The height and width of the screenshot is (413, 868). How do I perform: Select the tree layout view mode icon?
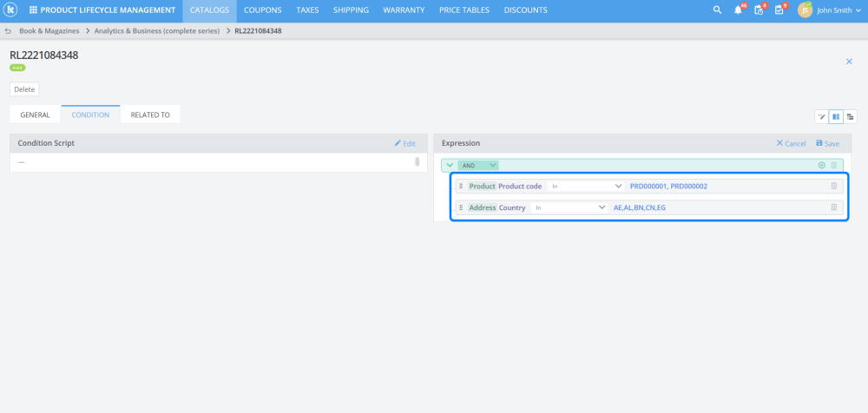[x=850, y=117]
